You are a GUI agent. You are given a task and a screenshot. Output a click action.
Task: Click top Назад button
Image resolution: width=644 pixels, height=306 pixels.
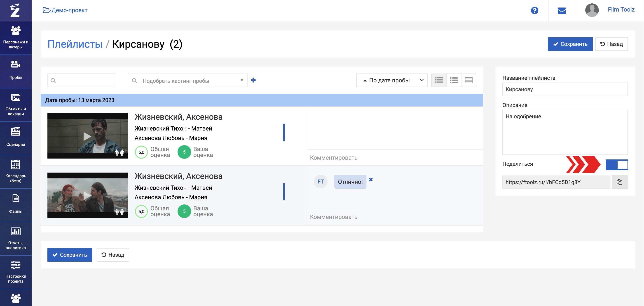[611, 44]
